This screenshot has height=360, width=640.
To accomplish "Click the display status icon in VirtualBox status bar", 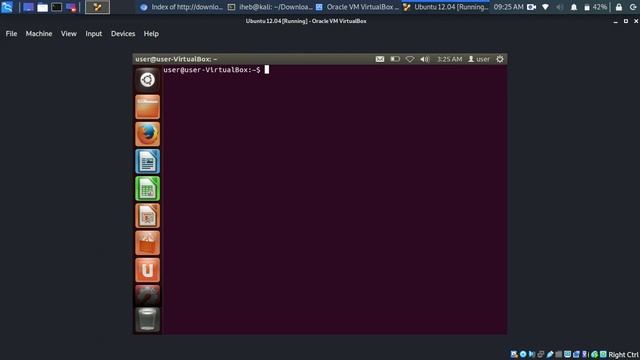I will click(567, 354).
